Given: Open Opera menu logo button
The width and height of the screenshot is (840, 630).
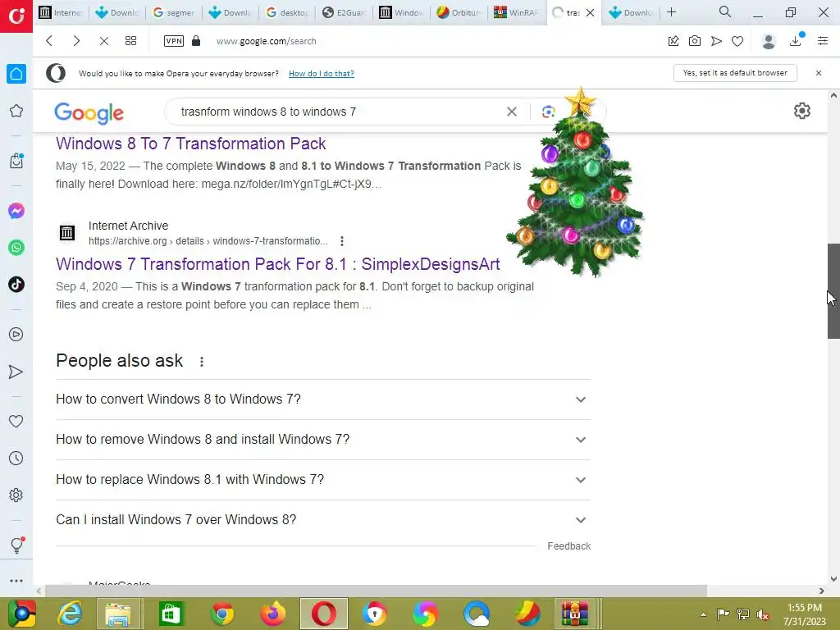Looking at the screenshot, I should coord(16,16).
